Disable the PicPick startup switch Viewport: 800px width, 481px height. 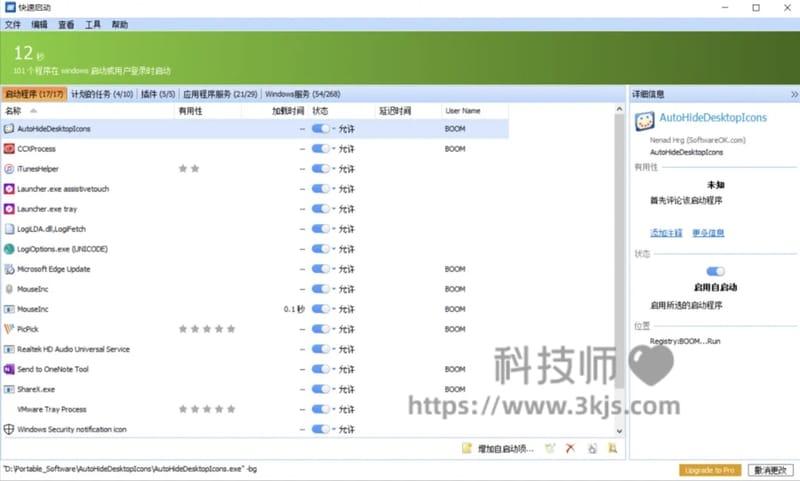click(x=320, y=329)
